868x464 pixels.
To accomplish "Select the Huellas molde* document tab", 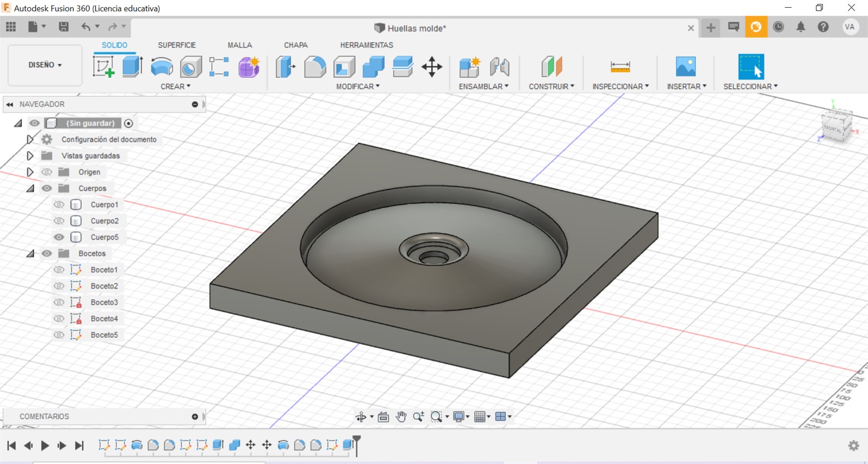I will [411, 28].
